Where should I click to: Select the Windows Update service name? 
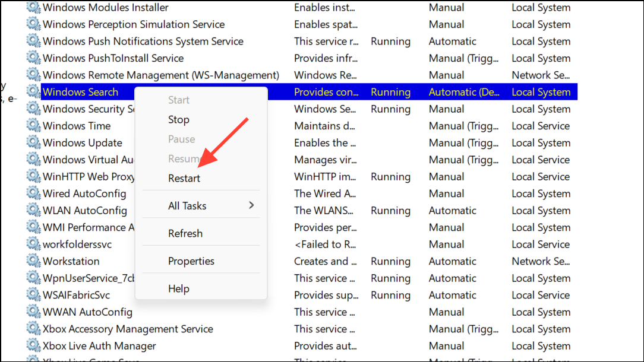pyautogui.click(x=83, y=143)
